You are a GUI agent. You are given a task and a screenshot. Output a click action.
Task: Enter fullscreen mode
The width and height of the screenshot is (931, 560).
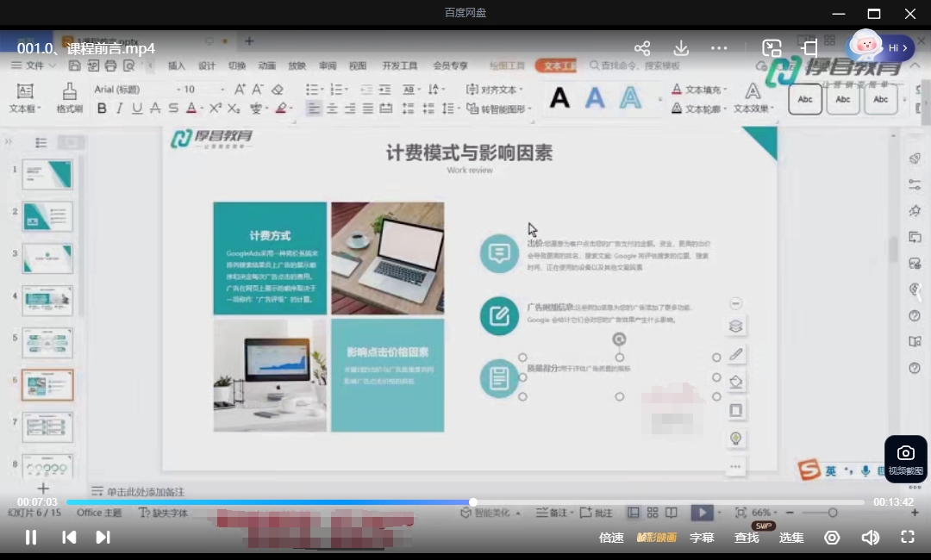pos(907,538)
